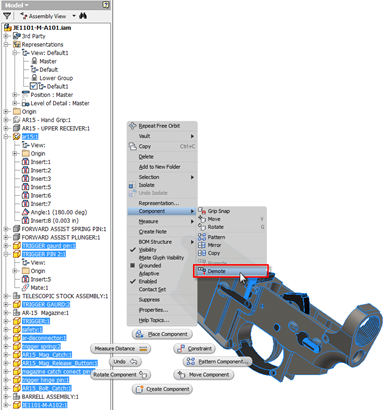This screenshot has height=410, width=387.
Task: Open the Measure submenu
Action: [x=162, y=221]
